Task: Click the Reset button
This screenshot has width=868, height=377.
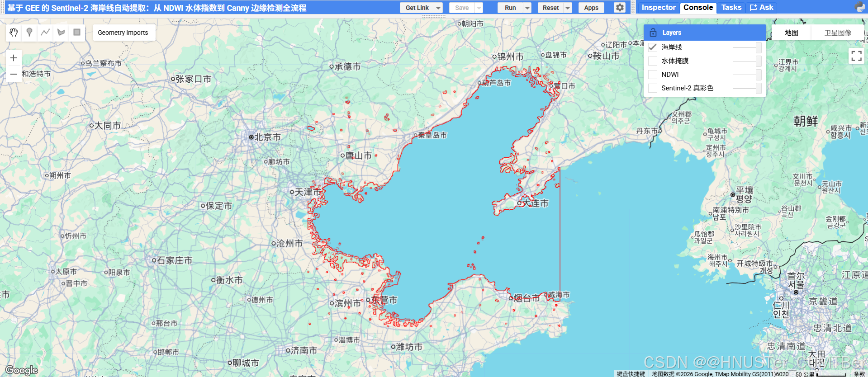Action: click(550, 8)
